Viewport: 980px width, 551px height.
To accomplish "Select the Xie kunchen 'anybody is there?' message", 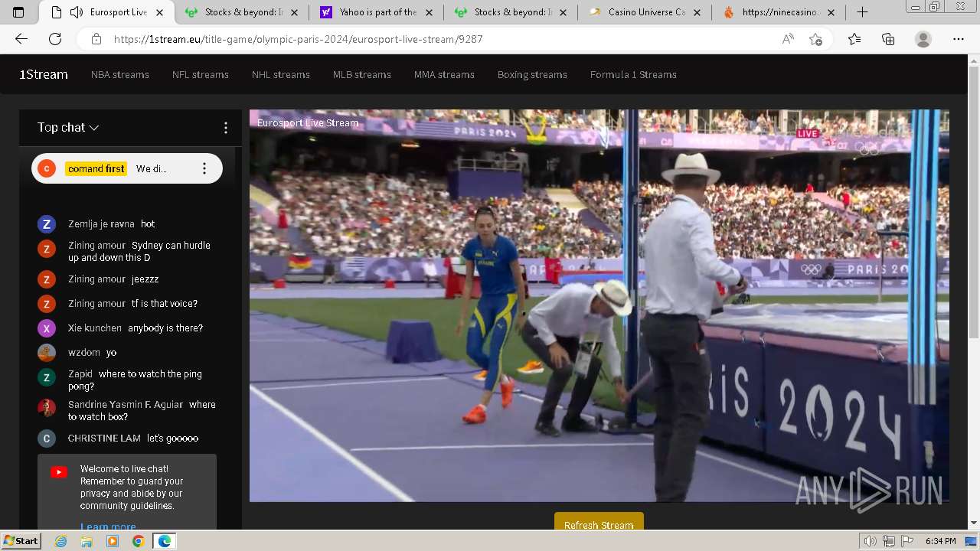I will (127, 328).
